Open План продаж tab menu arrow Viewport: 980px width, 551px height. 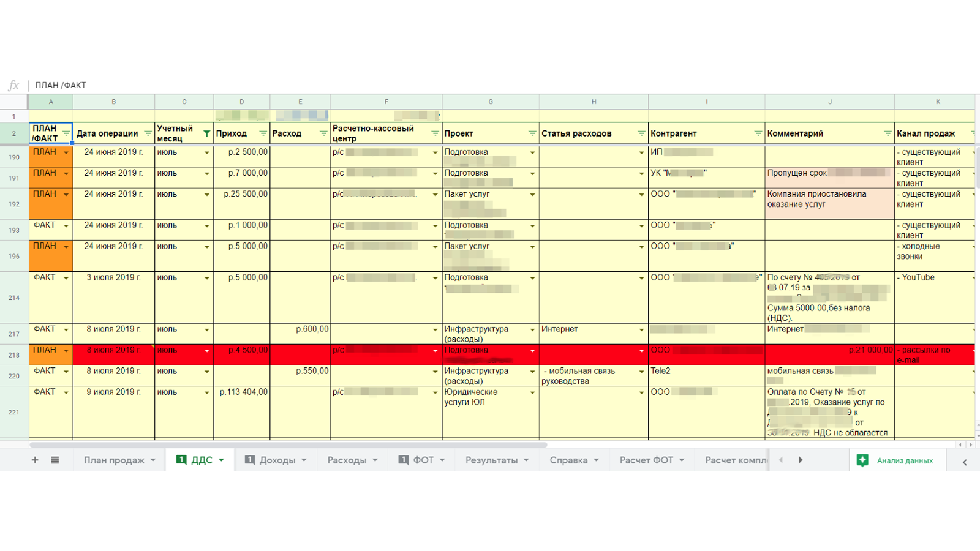153,460
